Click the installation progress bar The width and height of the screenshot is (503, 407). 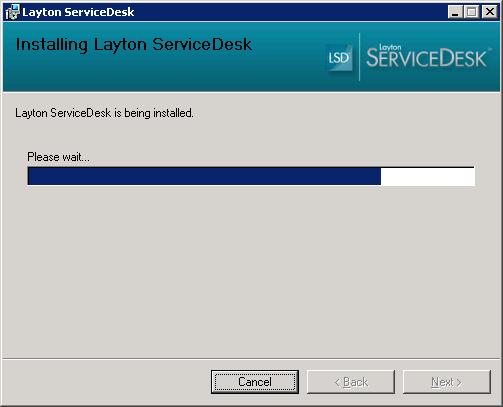coord(251,176)
